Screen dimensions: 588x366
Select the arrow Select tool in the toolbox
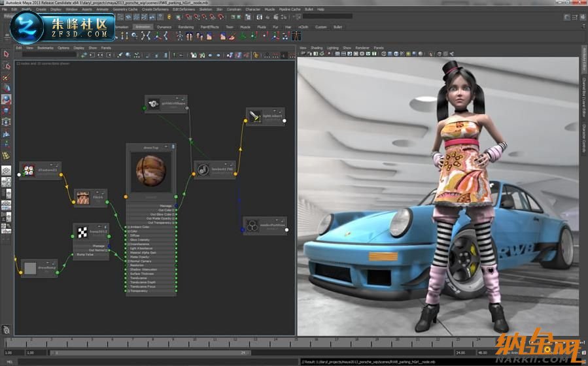click(6, 54)
